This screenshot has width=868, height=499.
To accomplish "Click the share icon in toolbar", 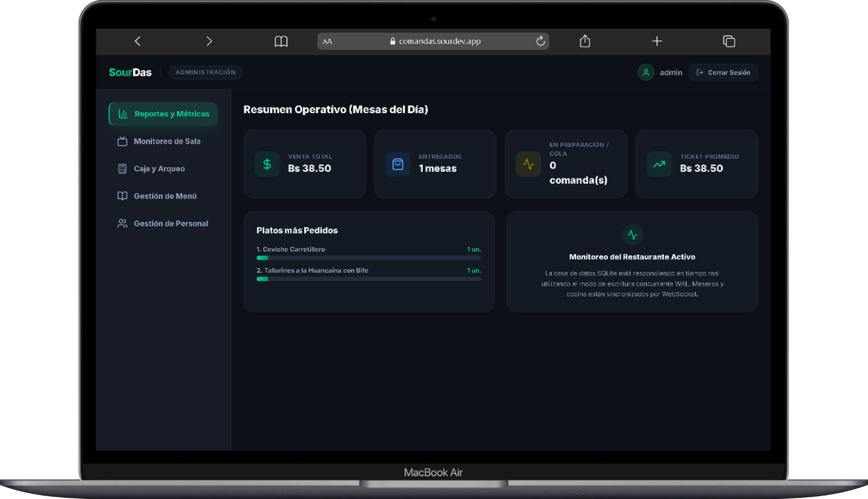I will click(x=585, y=41).
